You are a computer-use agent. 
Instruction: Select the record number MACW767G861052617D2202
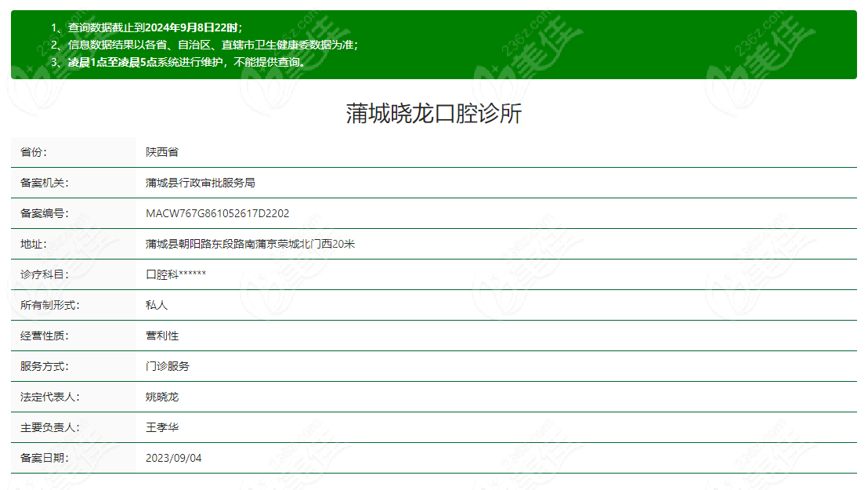(x=218, y=213)
